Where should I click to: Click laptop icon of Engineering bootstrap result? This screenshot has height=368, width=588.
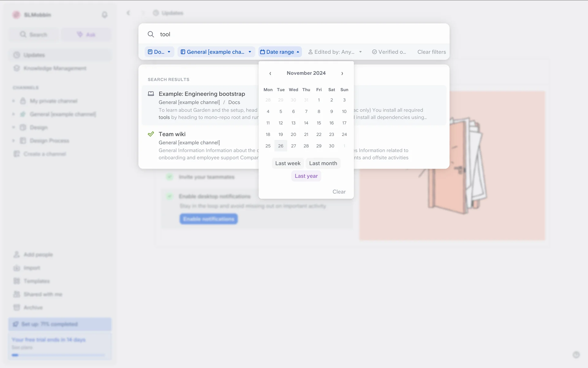click(x=151, y=94)
